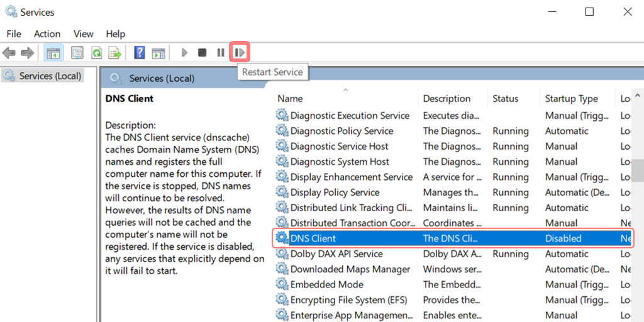Sort by the Status column header
This screenshot has height=322, width=644.
(514, 99)
